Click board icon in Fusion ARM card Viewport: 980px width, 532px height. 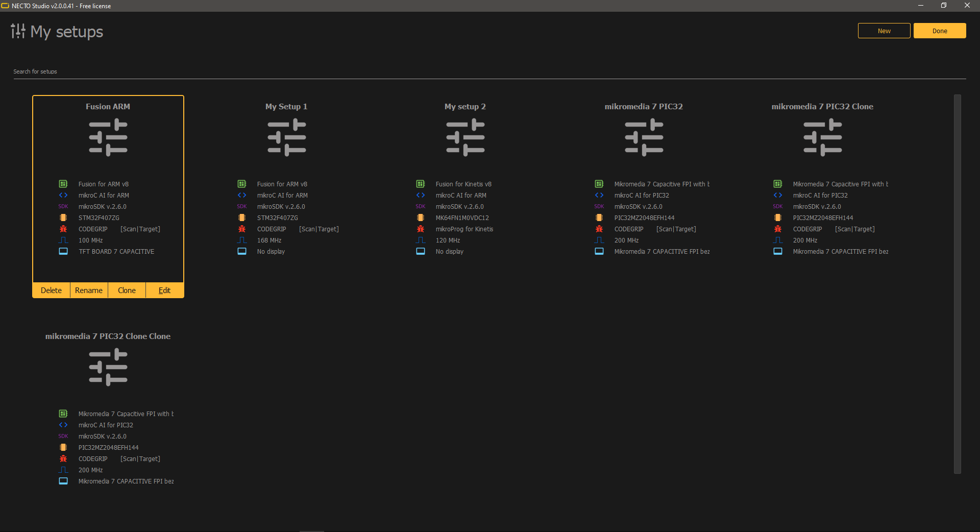point(63,184)
